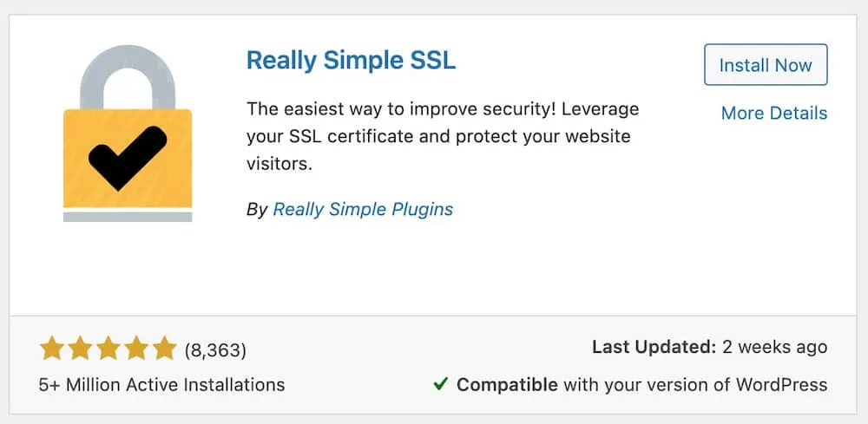
Task: Click the Install Now button
Action: click(x=766, y=65)
